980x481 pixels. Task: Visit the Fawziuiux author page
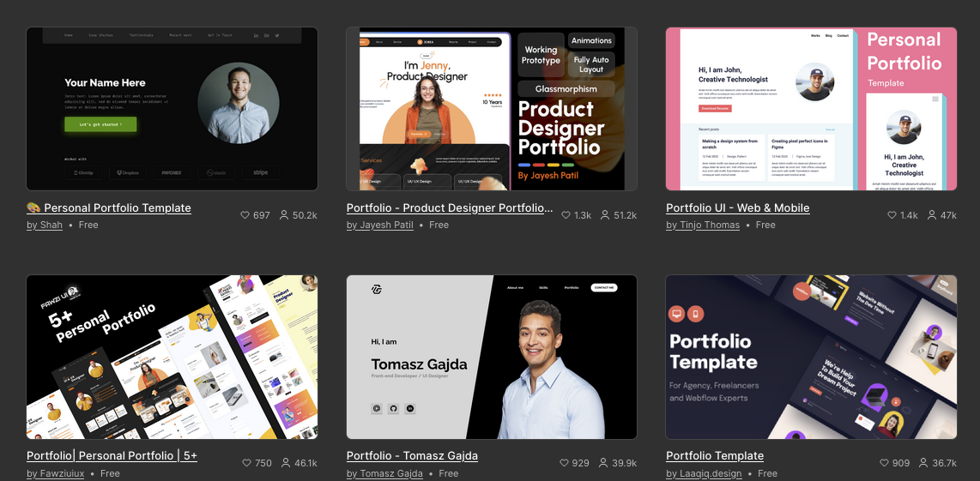pos(56,473)
